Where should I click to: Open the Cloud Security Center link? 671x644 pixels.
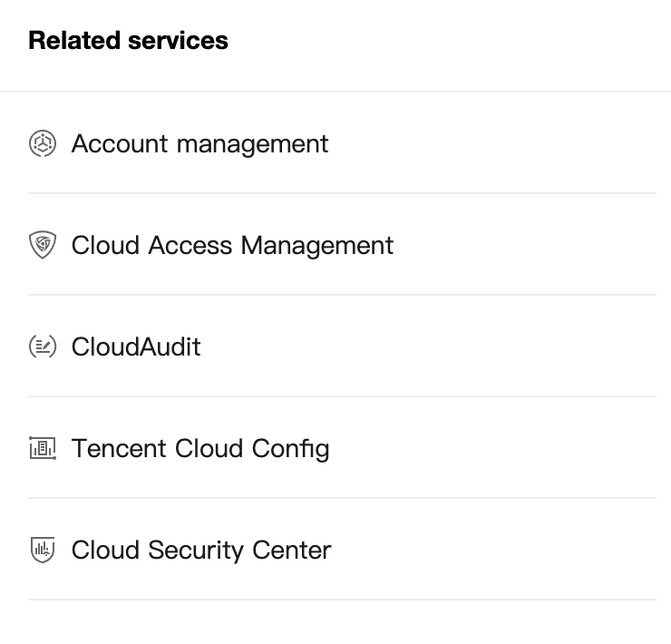coord(201,550)
